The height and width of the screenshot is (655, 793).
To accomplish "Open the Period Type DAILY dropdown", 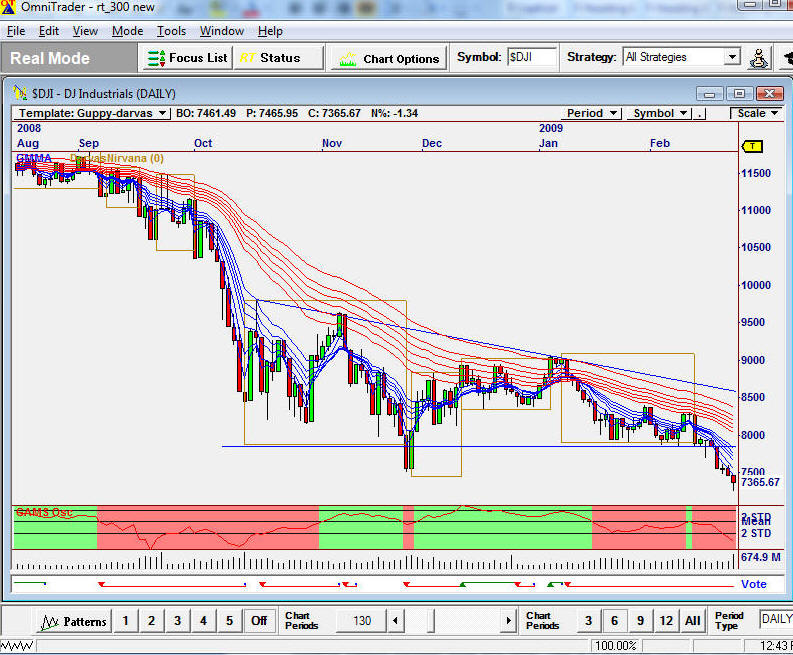I will [x=776, y=619].
